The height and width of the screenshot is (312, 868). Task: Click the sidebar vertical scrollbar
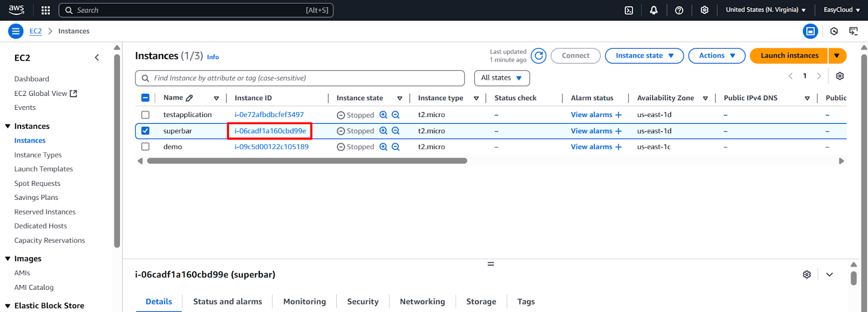click(x=117, y=151)
